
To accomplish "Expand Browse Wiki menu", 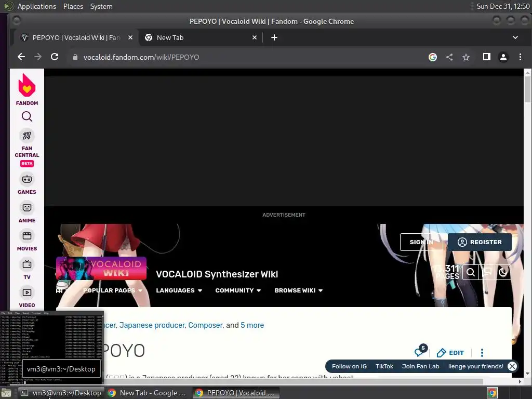I will pyautogui.click(x=299, y=290).
